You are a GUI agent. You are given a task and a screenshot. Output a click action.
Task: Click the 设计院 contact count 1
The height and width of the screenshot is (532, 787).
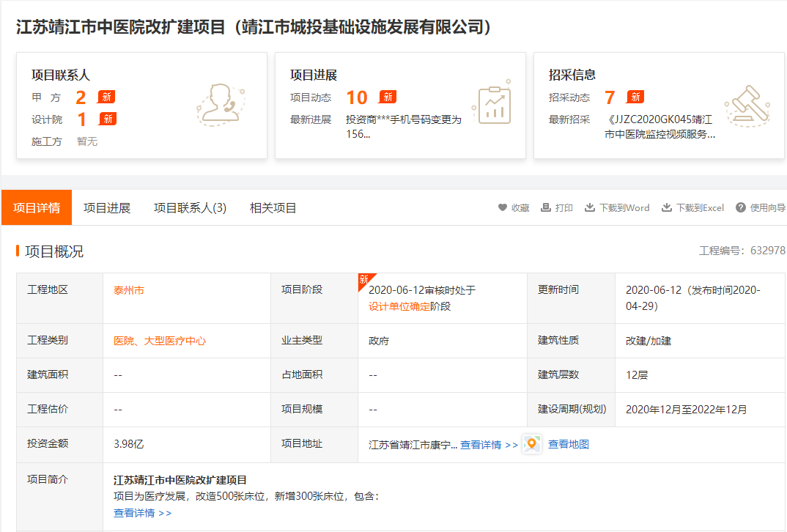82,119
